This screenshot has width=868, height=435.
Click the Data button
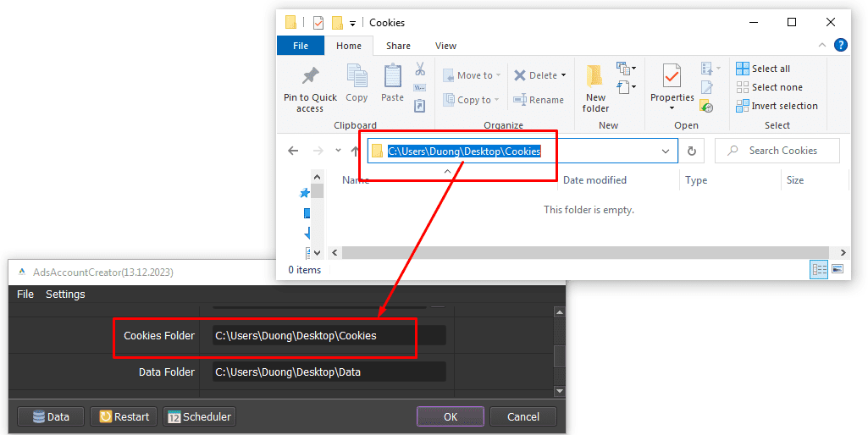click(x=51, y=416)
